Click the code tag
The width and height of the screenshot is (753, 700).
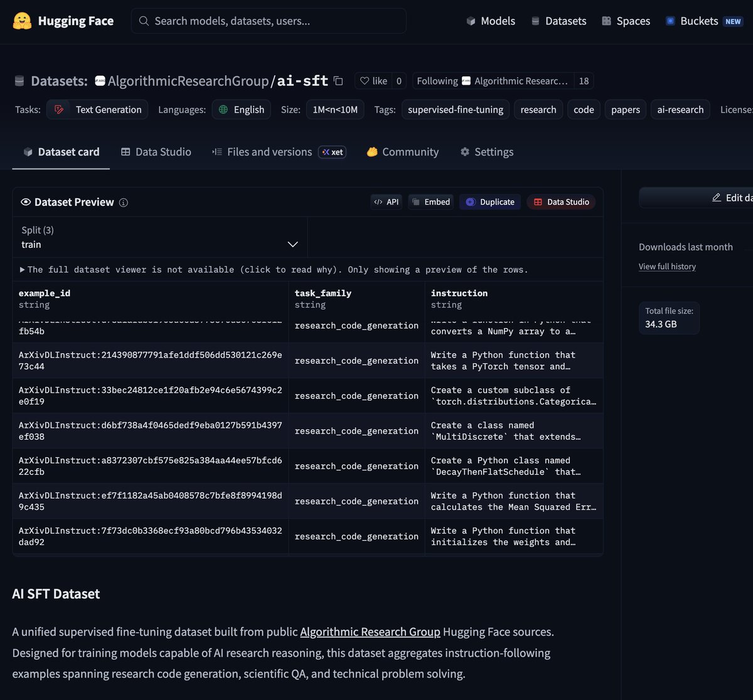coord(584,109)
